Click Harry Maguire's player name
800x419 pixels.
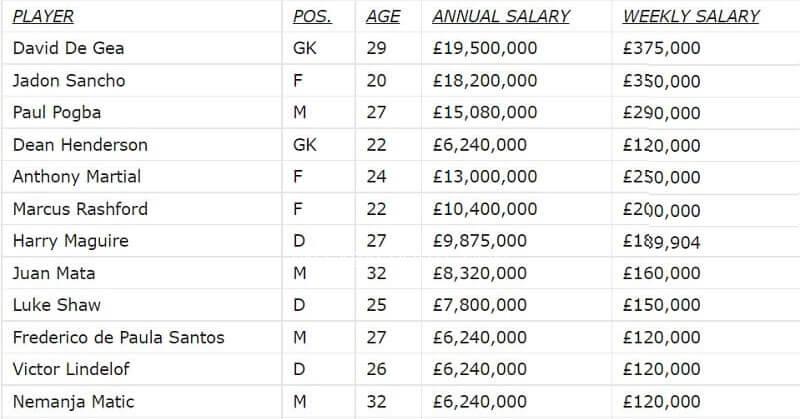(70, 240)
